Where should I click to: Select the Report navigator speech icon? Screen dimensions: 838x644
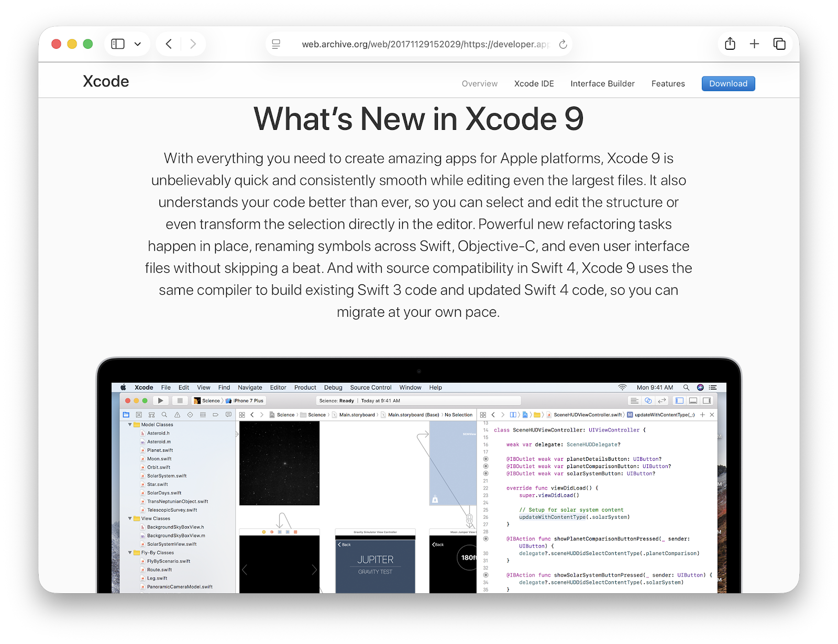(x=228, y=415)
